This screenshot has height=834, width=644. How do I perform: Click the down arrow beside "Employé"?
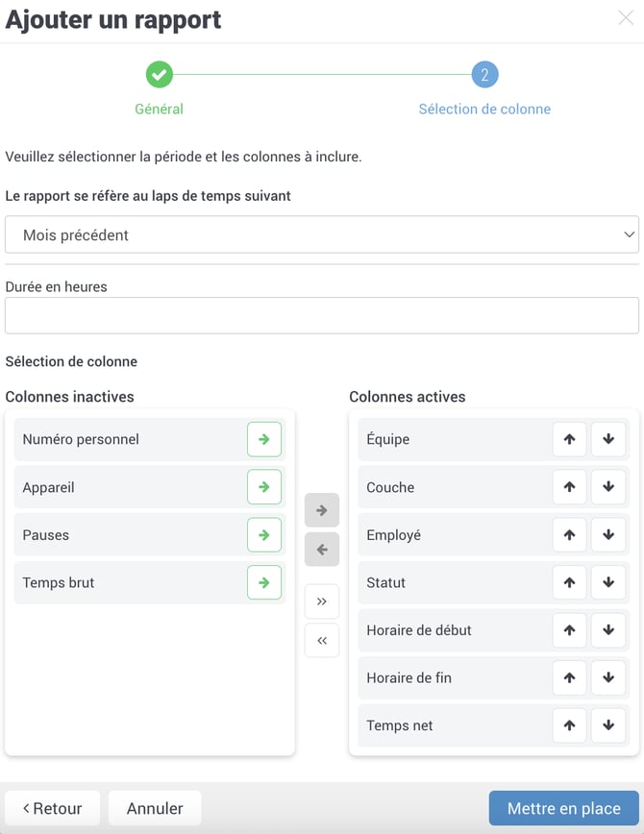click(x=608, y=535)
